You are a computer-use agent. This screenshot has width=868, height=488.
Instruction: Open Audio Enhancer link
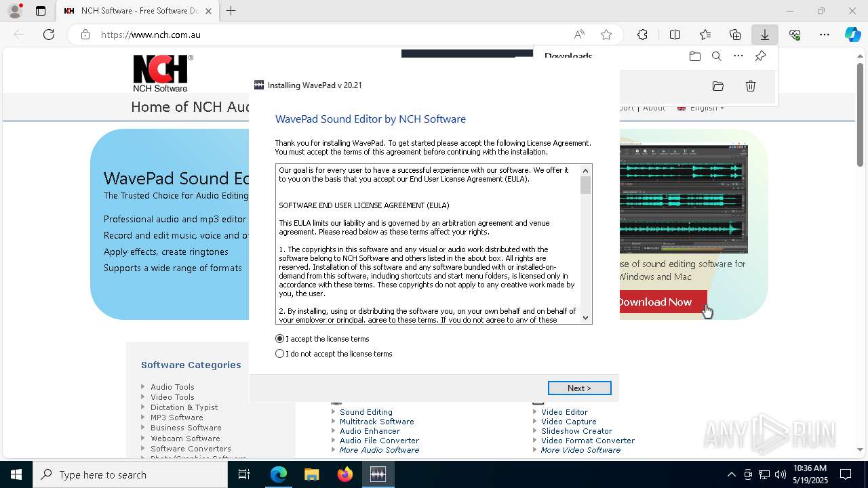pos(370,431)
